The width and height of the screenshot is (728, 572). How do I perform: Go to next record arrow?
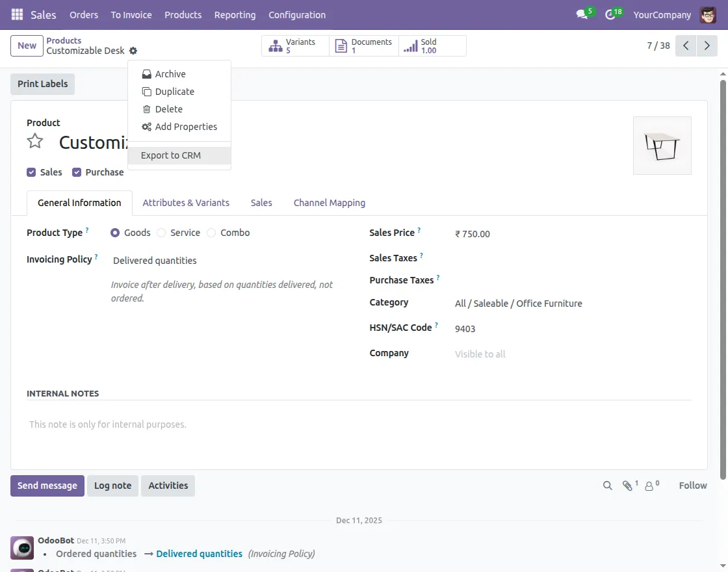pyautogui.click(x=707, y=46)
